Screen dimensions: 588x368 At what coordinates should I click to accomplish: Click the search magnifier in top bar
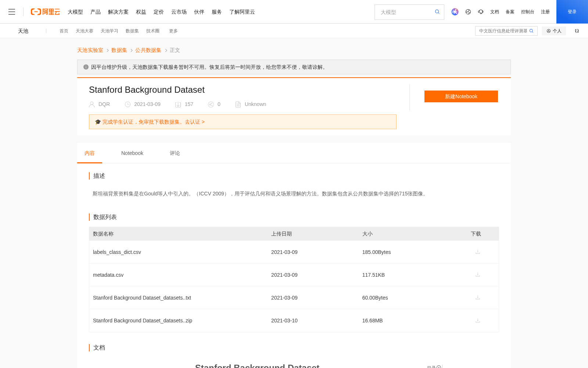click(437, 12)
